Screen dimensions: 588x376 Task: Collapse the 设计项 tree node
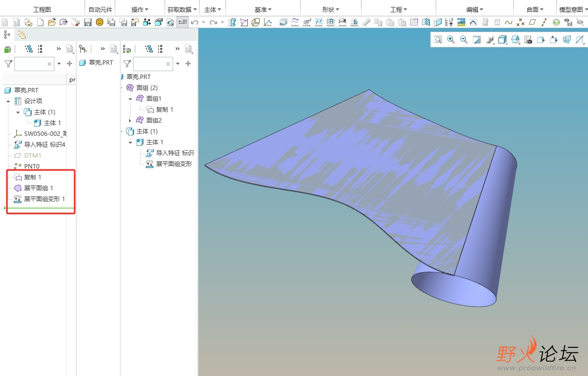8,101
